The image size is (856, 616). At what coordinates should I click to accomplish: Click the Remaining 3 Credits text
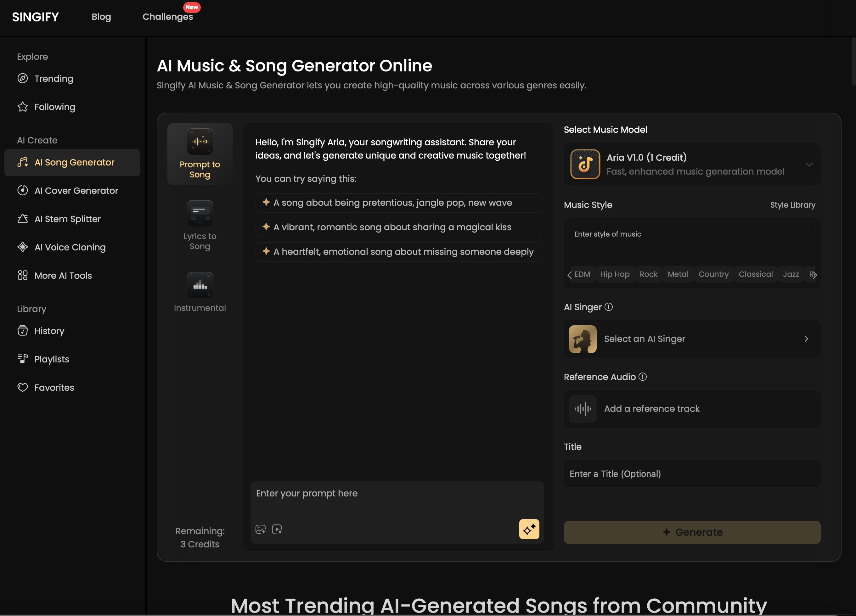tap(200, 538)
